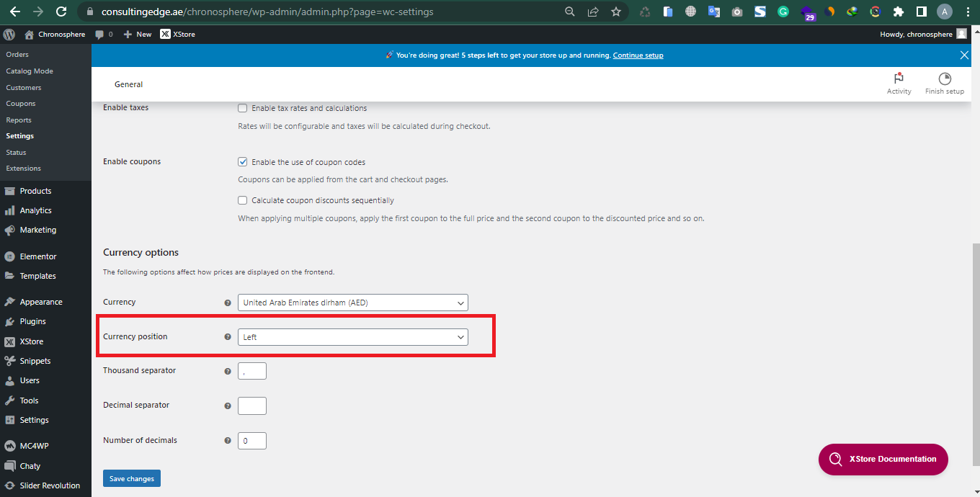The height and width of the screenshot is (497, 980).
Task: Click the Finish setup progress icon
Action: coord(945,79)
